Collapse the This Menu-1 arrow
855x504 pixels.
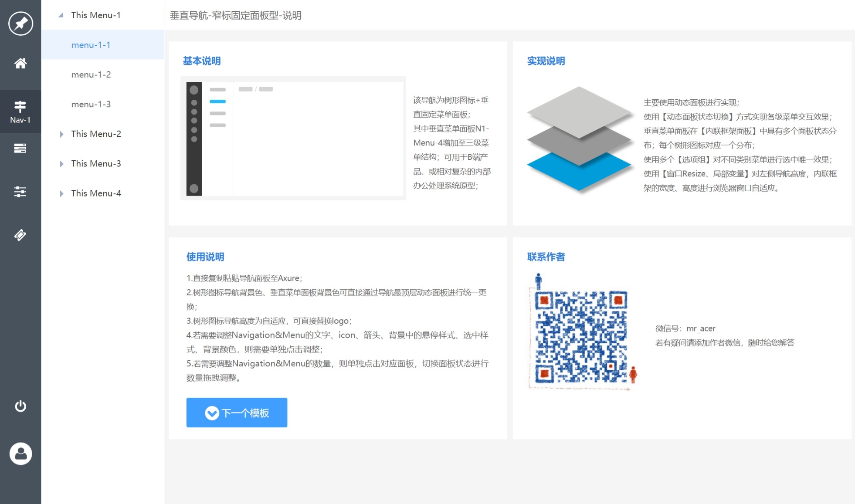click(x=61, y=15)
